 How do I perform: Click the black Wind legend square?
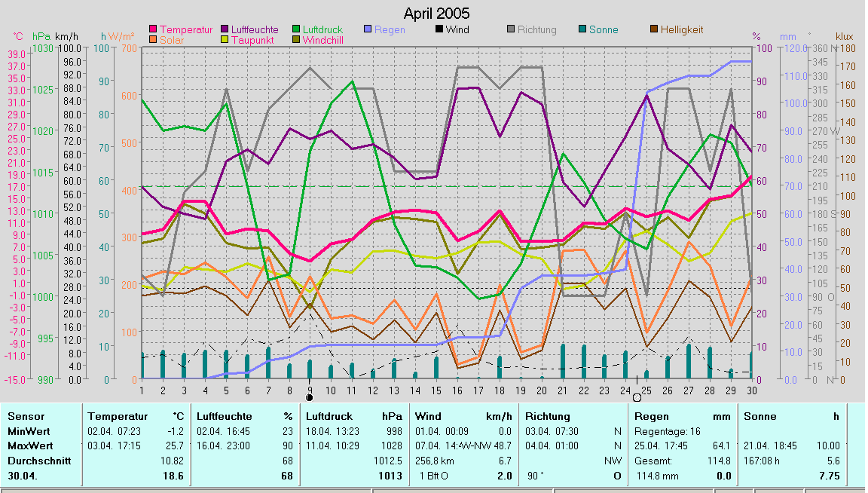click(439, 29)
